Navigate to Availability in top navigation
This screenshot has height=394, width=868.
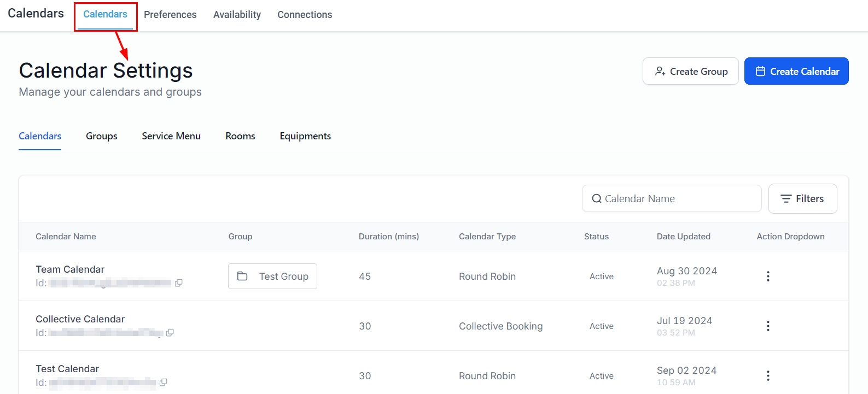click(237, 15)
